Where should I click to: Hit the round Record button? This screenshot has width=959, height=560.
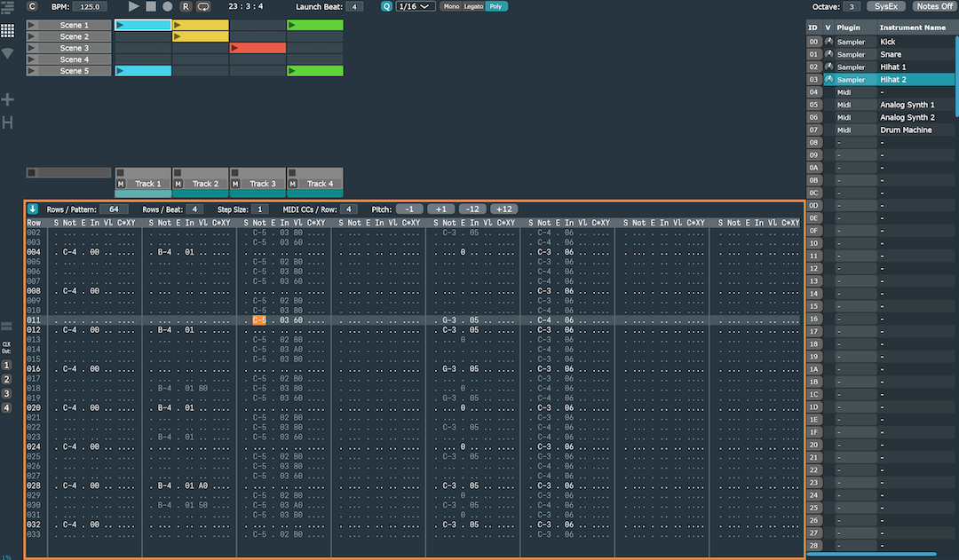pyautogui.click(x=167, y=6)
